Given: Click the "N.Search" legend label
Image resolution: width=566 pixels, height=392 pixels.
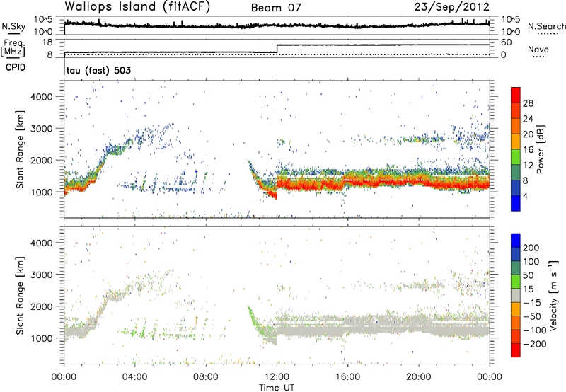Looking at the screenshot, I should pyautogui.click(x=546, y=26).
